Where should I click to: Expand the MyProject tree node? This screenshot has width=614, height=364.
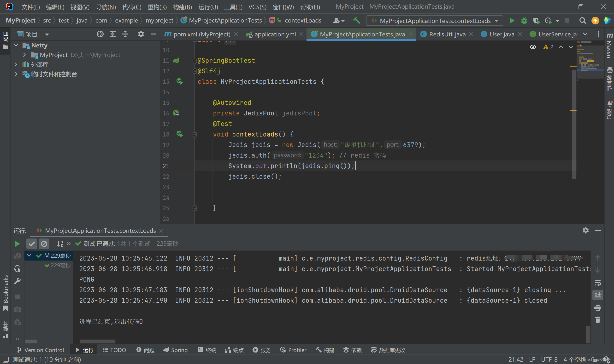tap(24, 55)
